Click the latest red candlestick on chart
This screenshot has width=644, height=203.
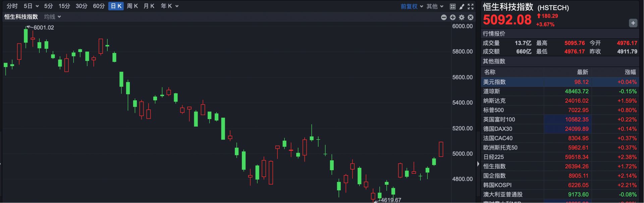(x=441, y=149)
